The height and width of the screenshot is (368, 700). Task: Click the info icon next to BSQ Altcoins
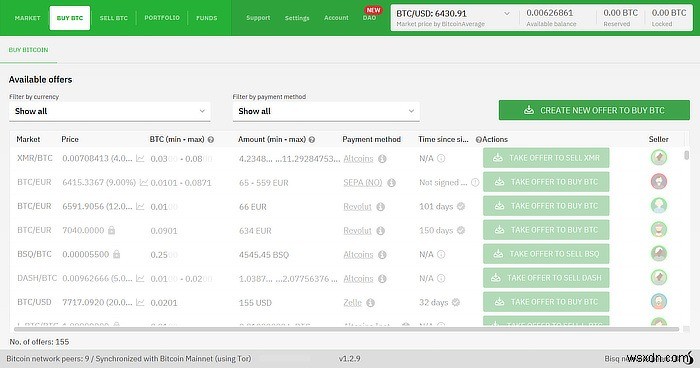382,255
